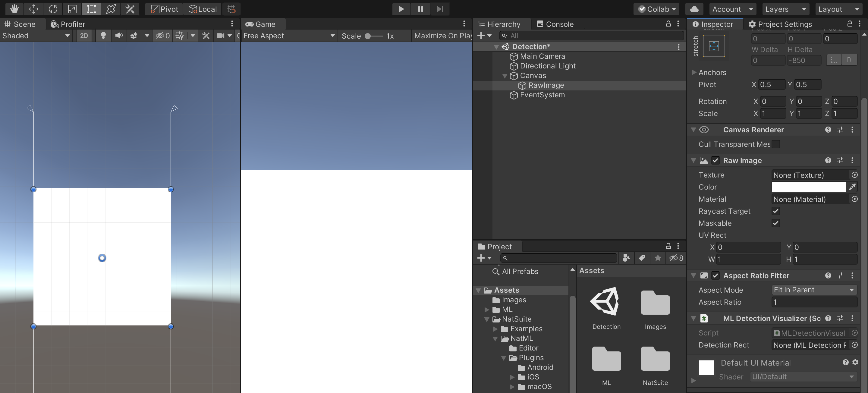The width and height of the screenshot is (868, 393).
Task: Switch to the Project Settings tab
Action: click(780, 24)
